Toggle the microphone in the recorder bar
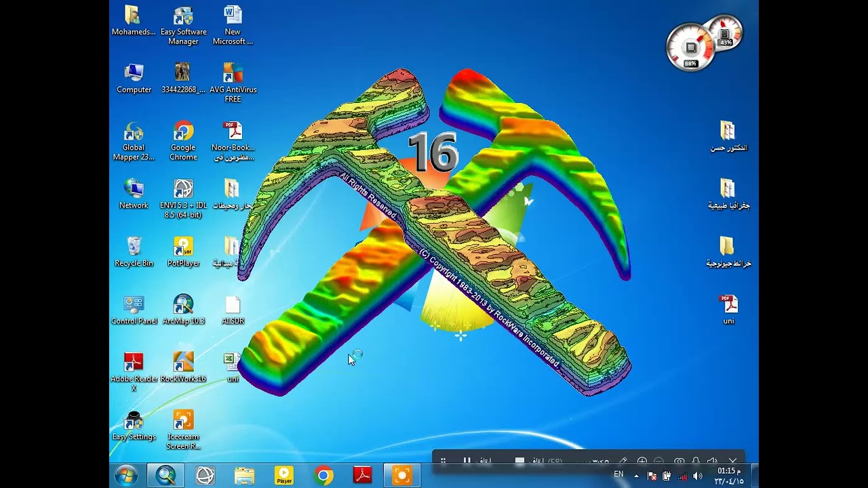868x488 pixels. [x=696, y=461]
